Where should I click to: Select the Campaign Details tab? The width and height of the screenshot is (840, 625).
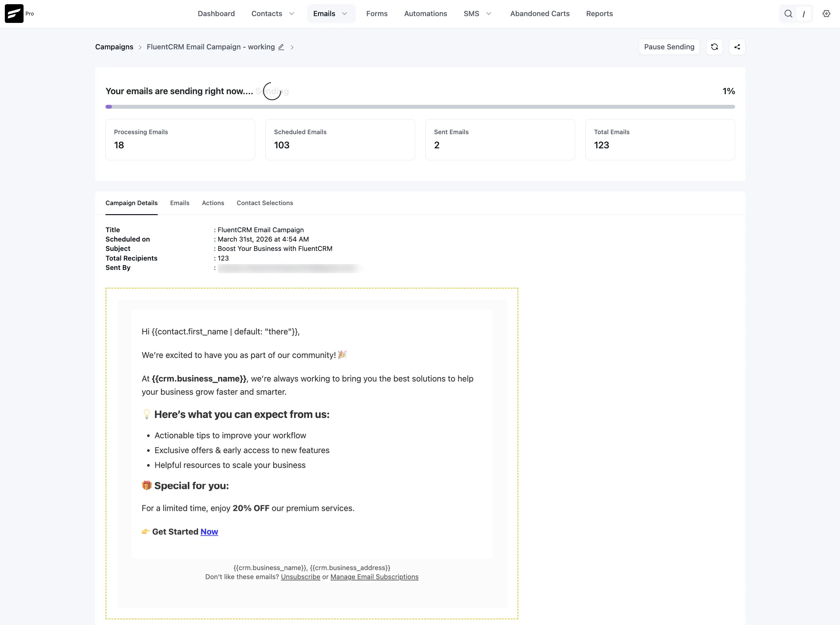[132, 203]
